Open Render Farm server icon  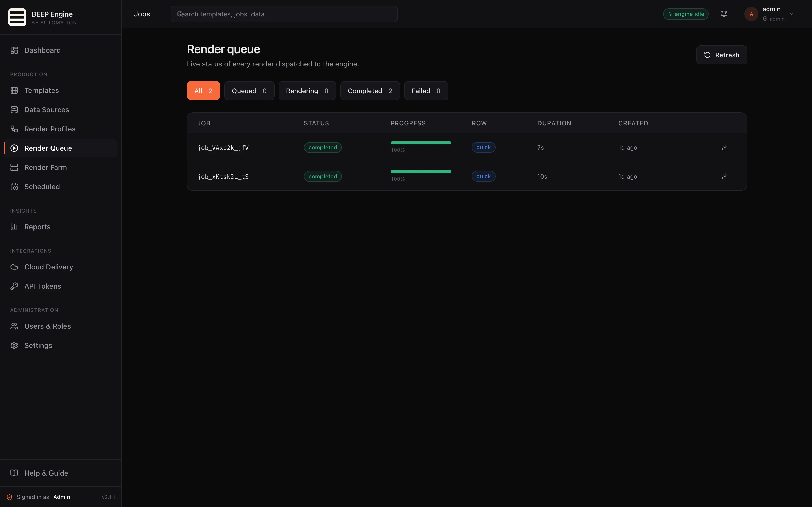pos(14,168)
